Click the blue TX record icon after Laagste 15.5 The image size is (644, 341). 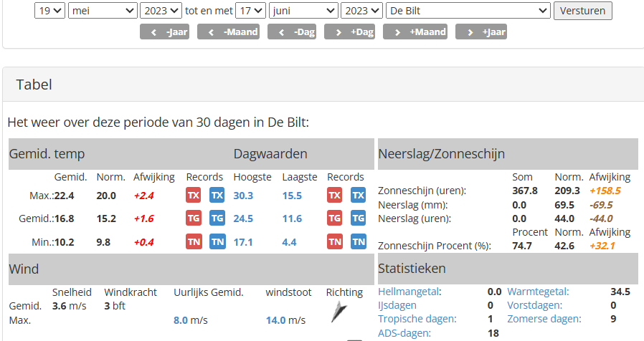(358, 196)
